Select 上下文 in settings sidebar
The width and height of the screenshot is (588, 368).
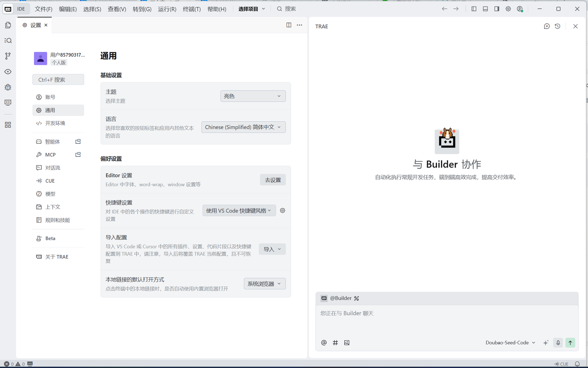click(58, 207)
